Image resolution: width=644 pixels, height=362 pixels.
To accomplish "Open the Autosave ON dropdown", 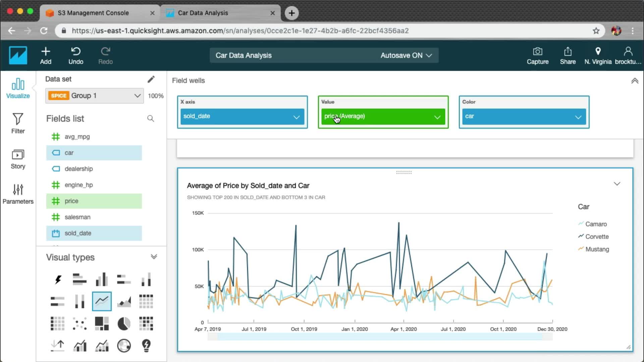I will pyautogui.click(x=406, y=56).
